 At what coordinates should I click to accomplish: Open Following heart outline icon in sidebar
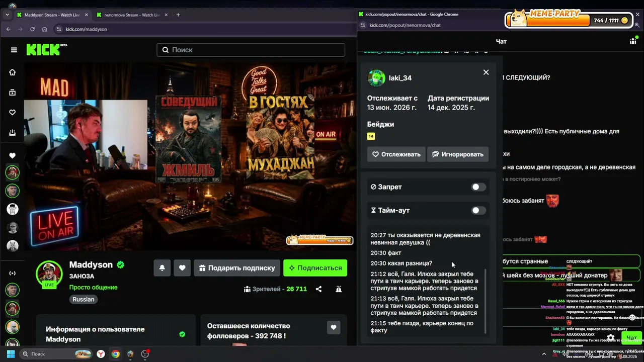13,113
